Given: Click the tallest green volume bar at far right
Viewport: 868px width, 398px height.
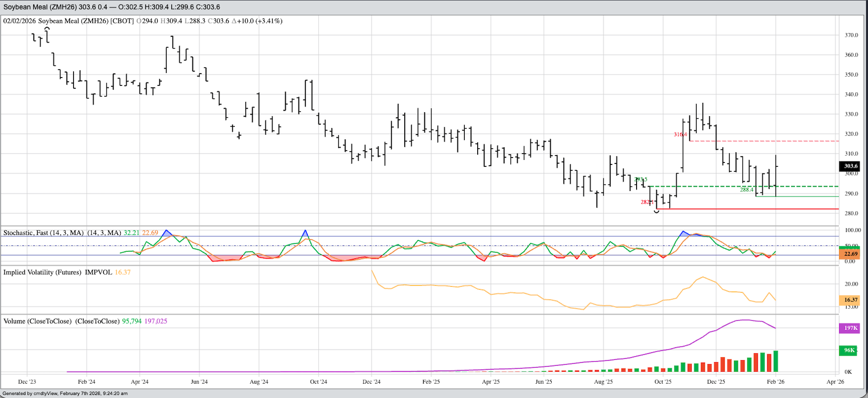Looking at the screenshot, I should pyautogui.click(x=776, y=361).
